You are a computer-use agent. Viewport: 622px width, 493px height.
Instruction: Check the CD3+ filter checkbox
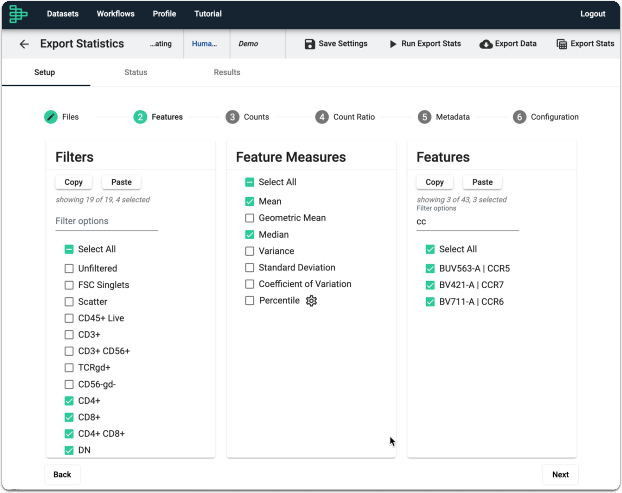(x=69, y=335)
